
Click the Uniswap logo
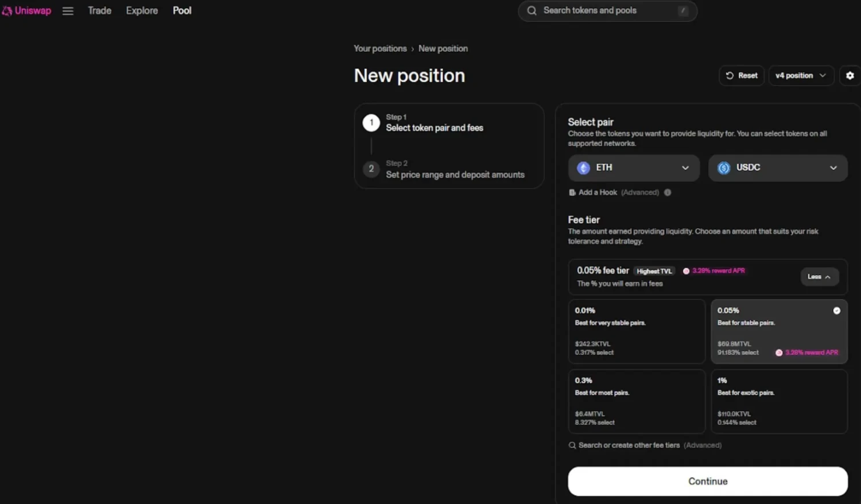(x=26, y=10)
